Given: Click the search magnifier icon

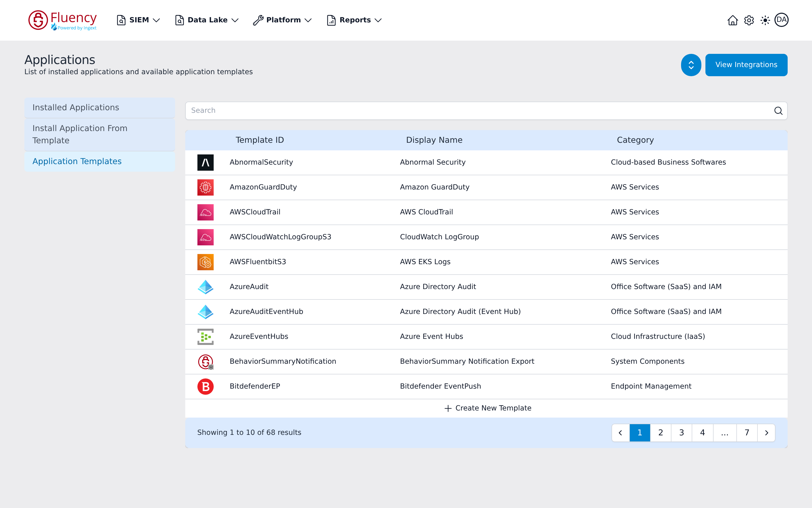Looking at the screenshot, I should click(x=778, y=110).
